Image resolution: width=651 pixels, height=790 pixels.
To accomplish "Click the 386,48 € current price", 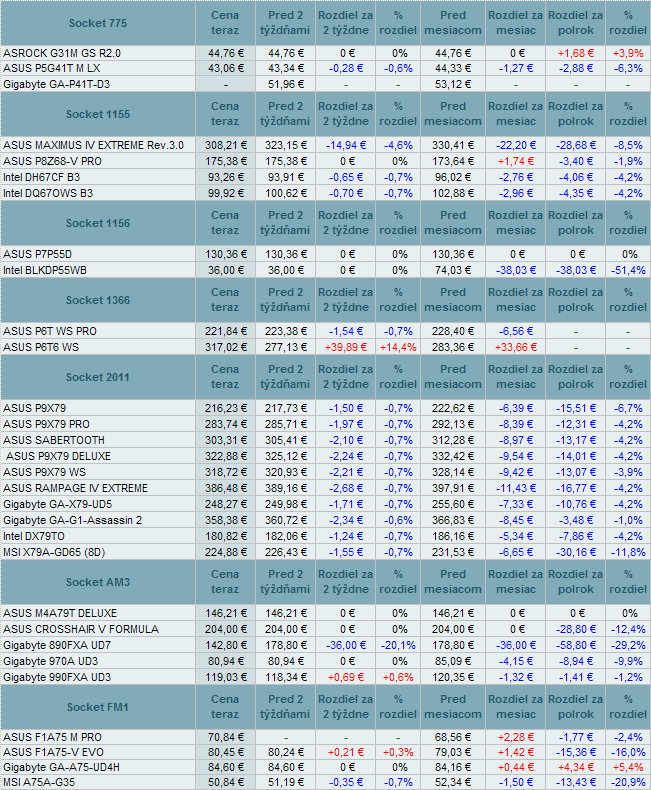I will tap(226, 489).
